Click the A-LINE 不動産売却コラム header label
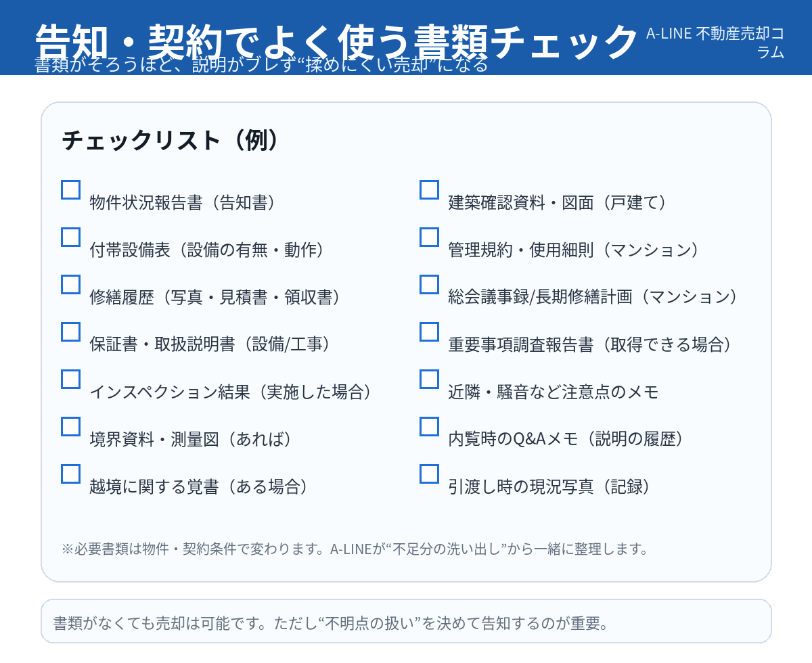 coord(715,42)
